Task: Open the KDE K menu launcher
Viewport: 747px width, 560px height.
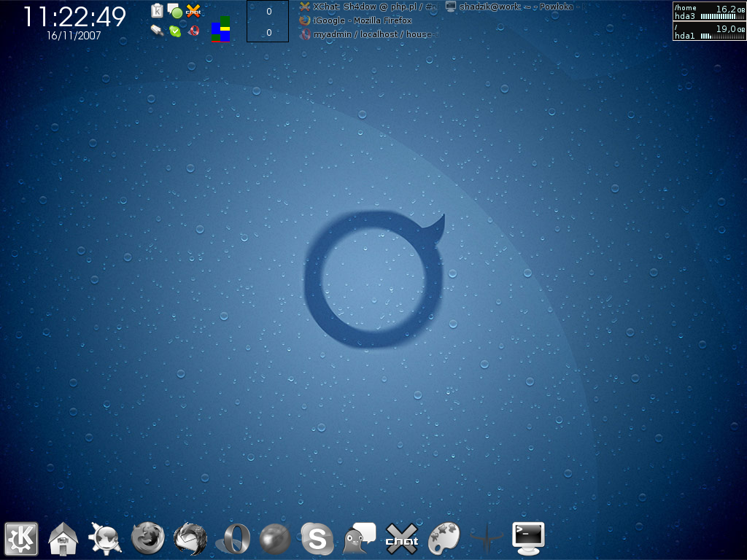Action: point(21,539)
